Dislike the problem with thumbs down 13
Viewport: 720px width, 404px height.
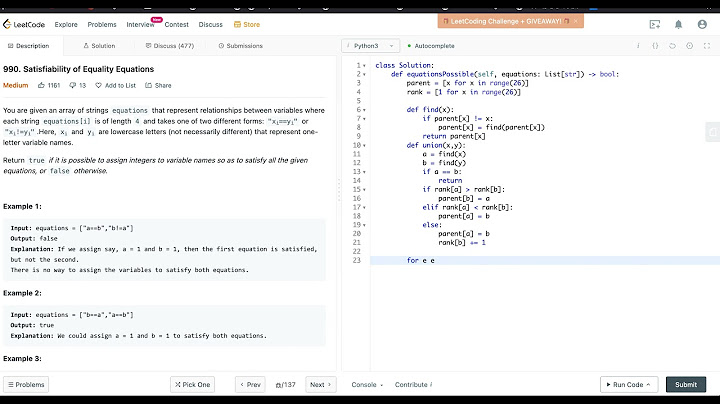pos(78,85)
